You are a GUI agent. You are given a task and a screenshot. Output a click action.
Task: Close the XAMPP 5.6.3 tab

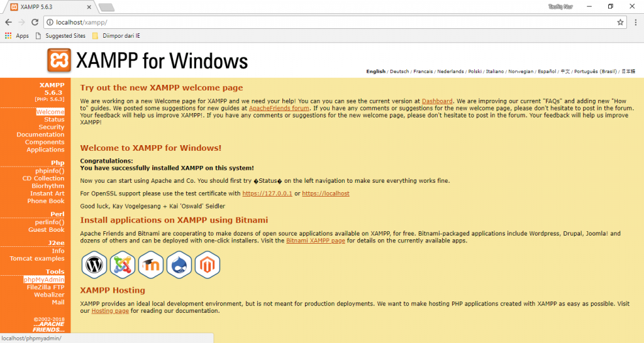tap(89, 7)
